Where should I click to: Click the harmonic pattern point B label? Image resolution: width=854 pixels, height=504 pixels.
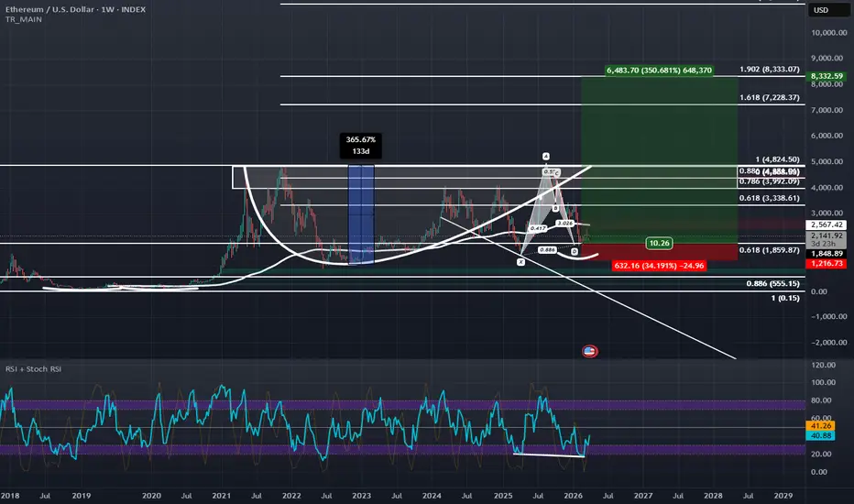pyautogui.click(x=555, y=209)
